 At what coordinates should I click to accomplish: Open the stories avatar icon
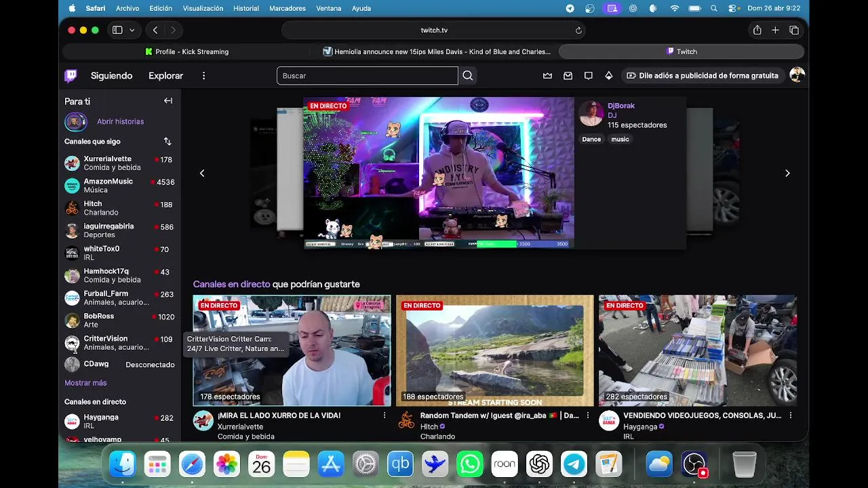(75, 122)
